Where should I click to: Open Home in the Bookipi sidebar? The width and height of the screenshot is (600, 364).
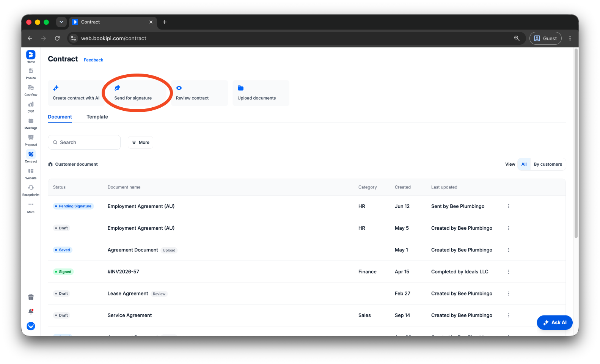click(31, 57)
